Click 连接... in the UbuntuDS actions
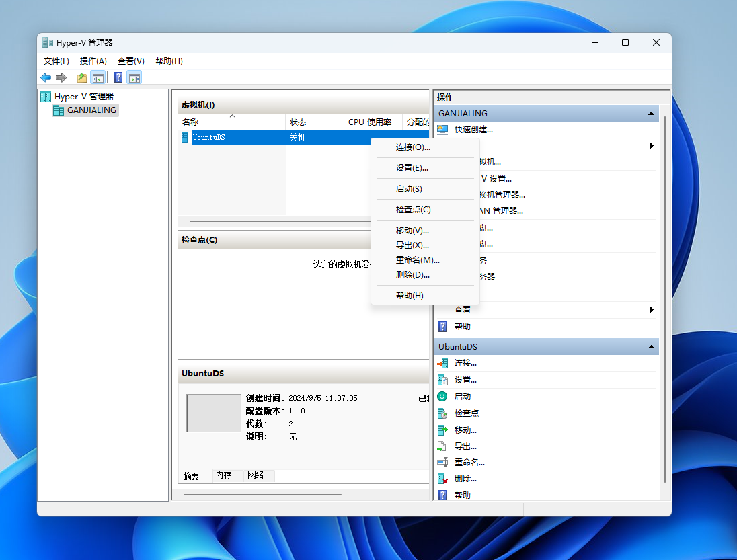Screen dimensions: 737x560 click(x=465, y=363)
